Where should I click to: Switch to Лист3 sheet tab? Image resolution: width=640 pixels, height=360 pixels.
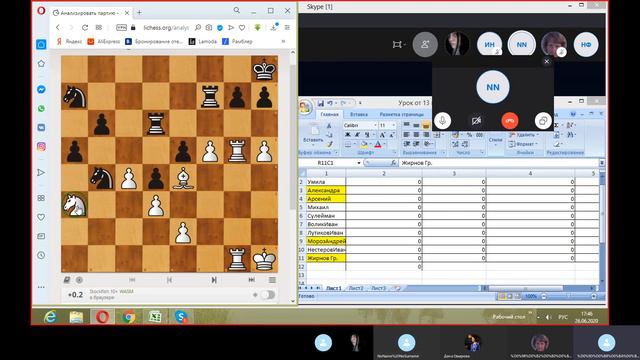378,288
